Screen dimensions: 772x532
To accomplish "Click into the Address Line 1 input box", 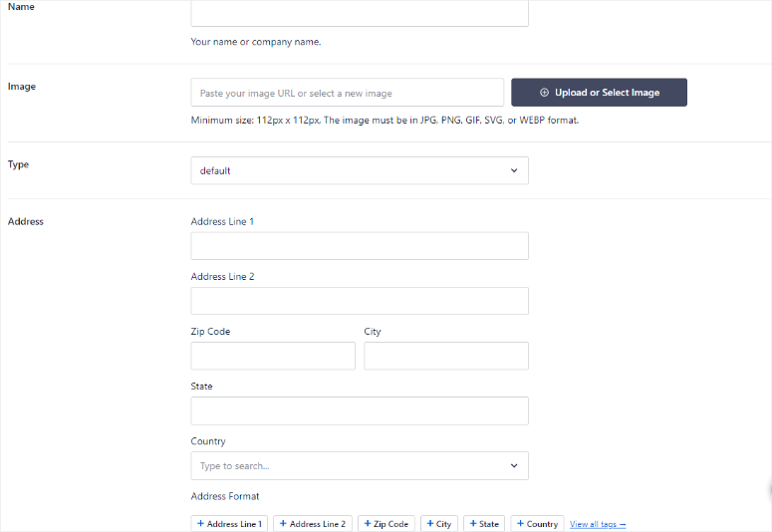I will click(x=359, y=246).
